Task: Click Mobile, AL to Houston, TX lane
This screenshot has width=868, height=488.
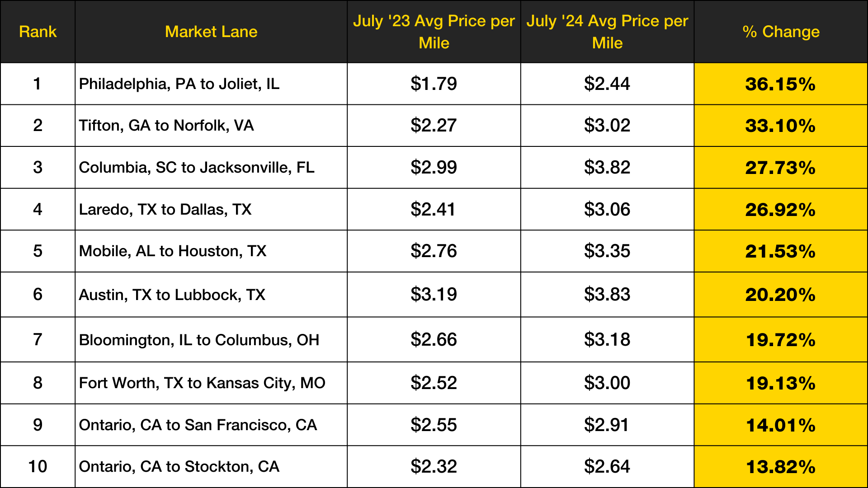Action: (173, 251)
